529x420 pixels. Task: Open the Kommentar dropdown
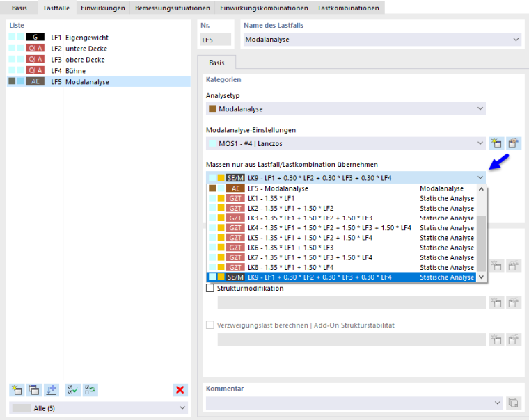coord(497,403)
